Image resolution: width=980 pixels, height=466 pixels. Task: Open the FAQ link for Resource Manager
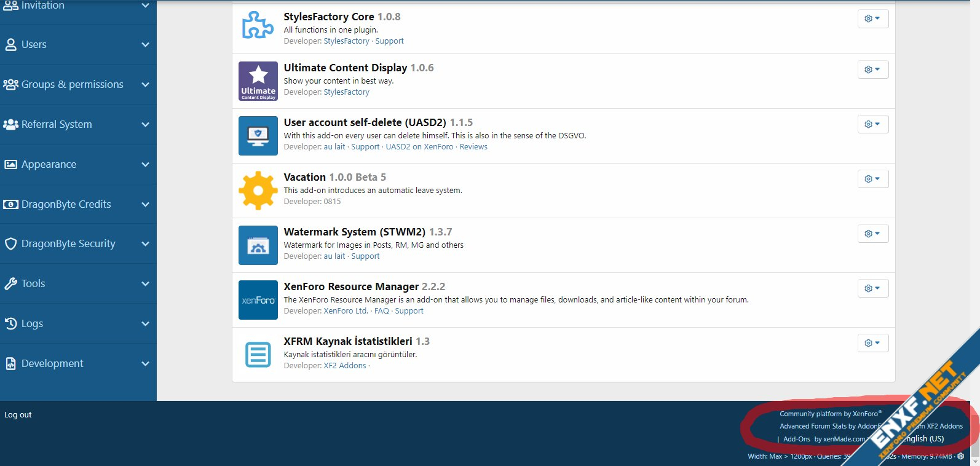click(x=381, y=311)
